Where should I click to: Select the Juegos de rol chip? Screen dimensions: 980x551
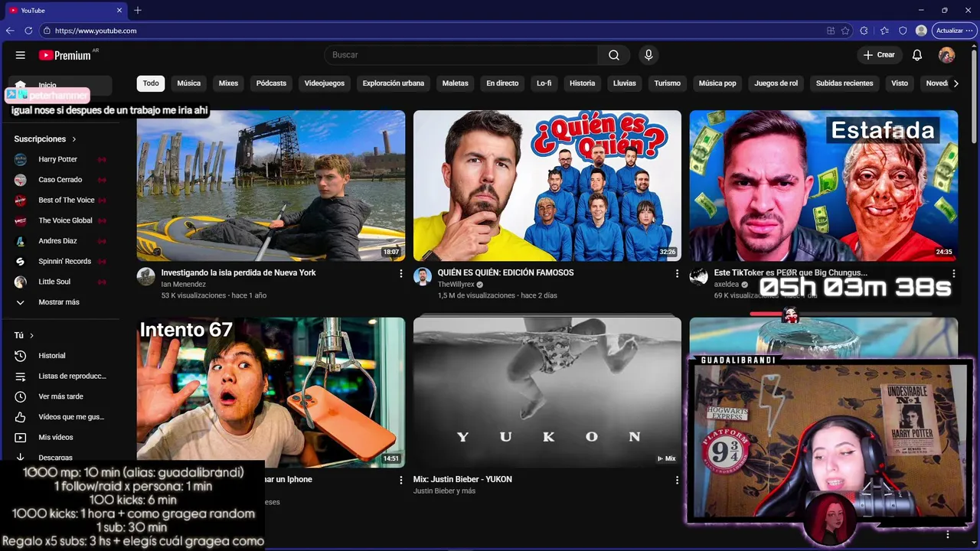coord(776,83)
